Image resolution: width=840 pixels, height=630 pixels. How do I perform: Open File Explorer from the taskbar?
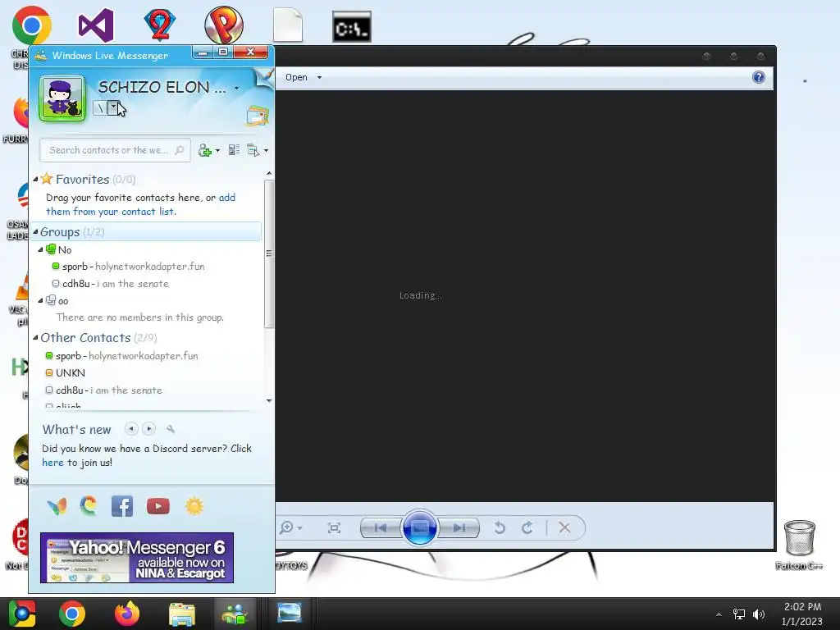pyautogui.click(x=182, y=614)
